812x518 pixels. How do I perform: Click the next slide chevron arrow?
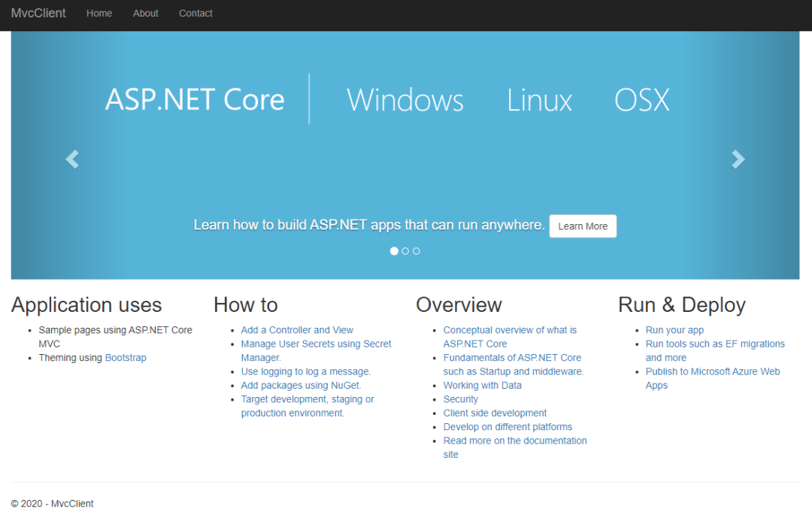click(x=738, y=159)
